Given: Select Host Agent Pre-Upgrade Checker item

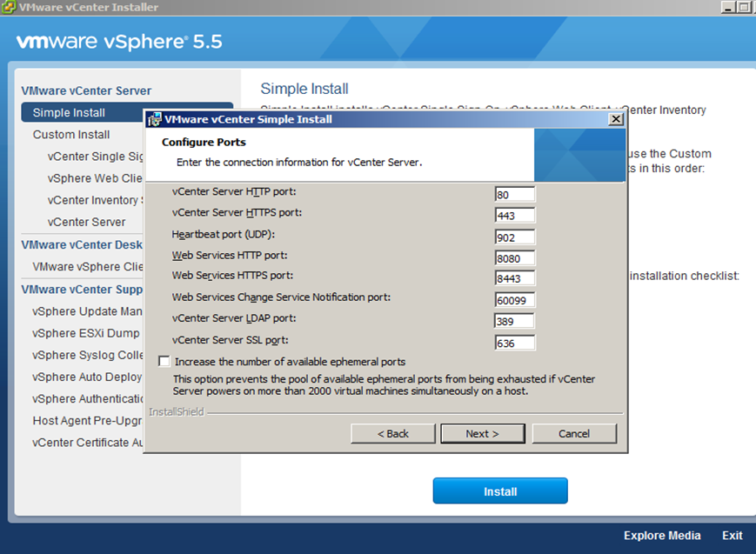Looking at the screenshot, I should [x=87, y=420].
